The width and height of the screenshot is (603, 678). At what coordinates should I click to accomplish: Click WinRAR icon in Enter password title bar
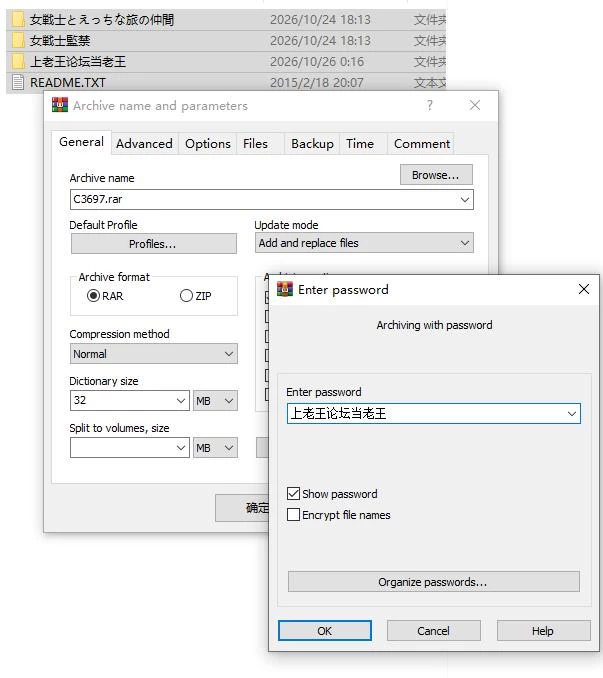285,289
